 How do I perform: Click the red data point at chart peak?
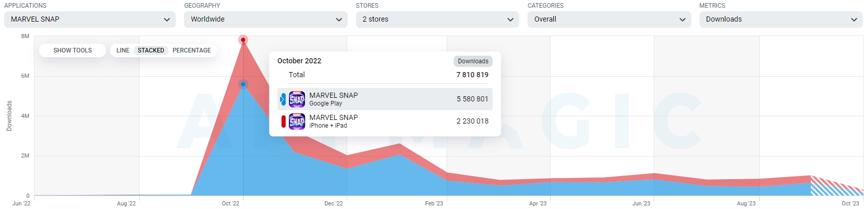click(243, 40)
